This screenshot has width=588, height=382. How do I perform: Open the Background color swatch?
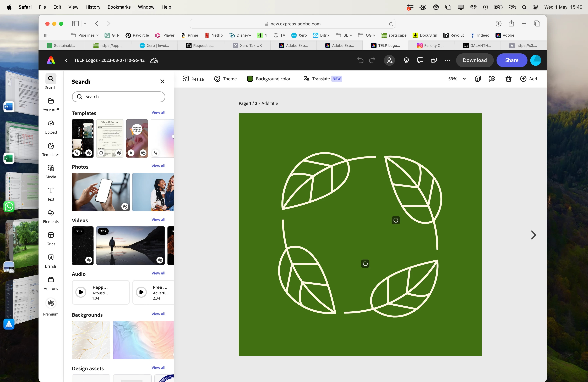point(250,79)
